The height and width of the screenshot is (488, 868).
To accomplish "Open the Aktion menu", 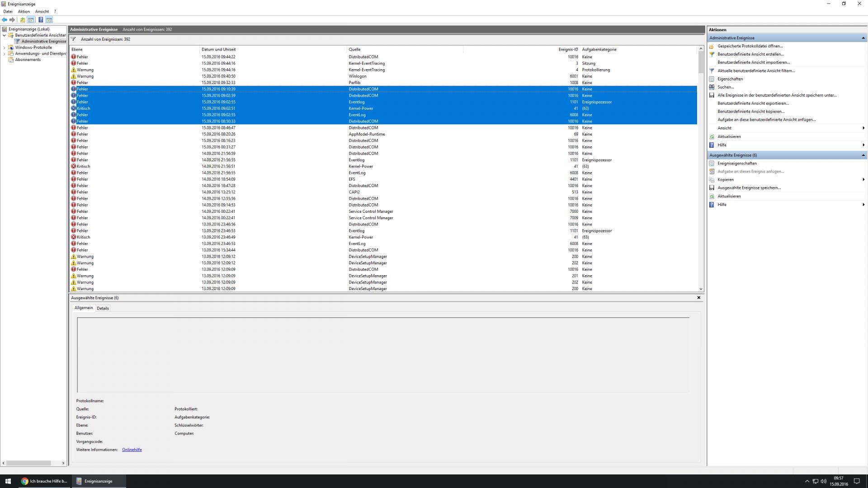I will click(x=24, y=11).
